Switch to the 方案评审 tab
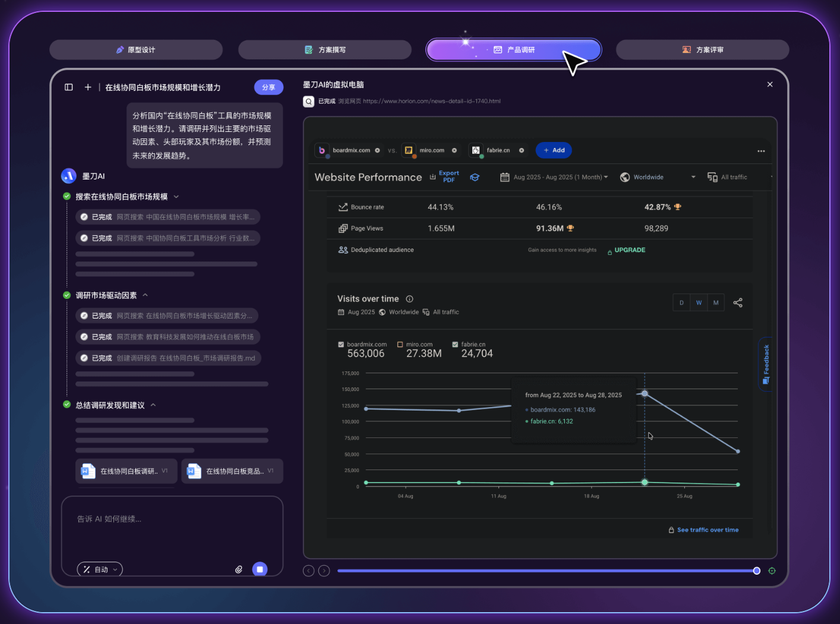 pos(702,50)
